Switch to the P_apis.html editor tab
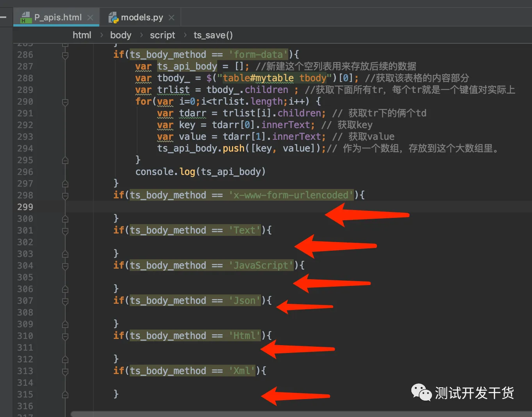The height and width of the screenshot is (417, 532). pos(56,17)
